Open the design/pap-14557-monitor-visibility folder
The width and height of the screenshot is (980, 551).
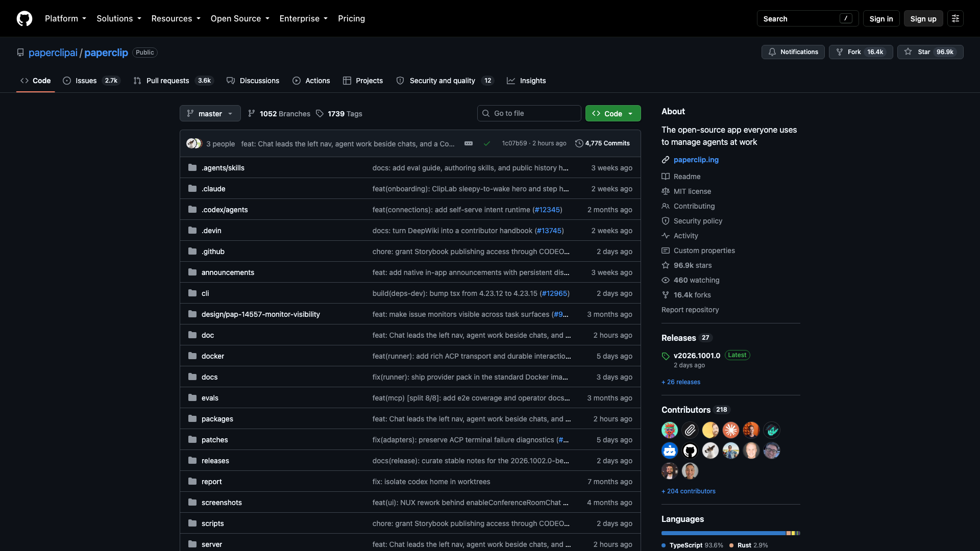click(260, 314)
